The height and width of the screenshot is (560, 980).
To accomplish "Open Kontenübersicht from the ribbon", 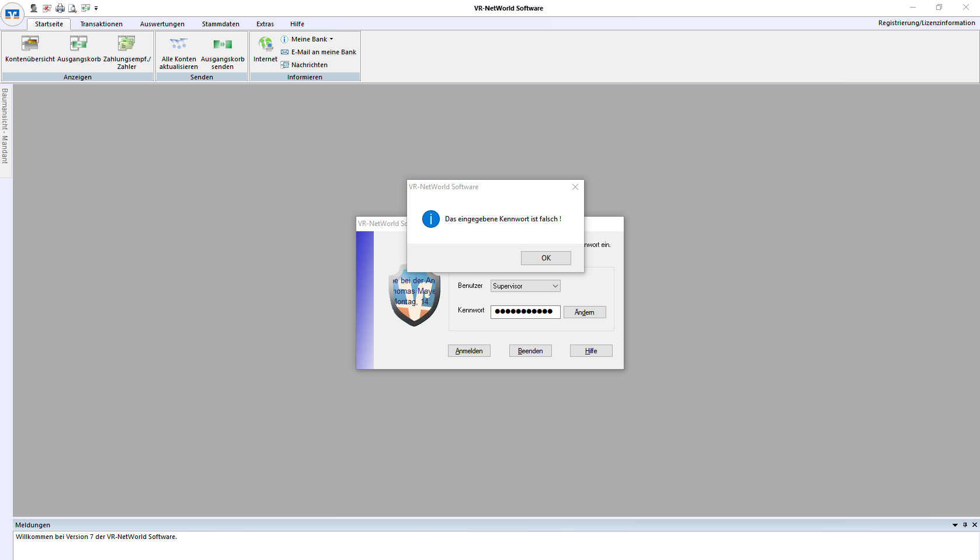I will pyautogui.click(x=30, y=49).
